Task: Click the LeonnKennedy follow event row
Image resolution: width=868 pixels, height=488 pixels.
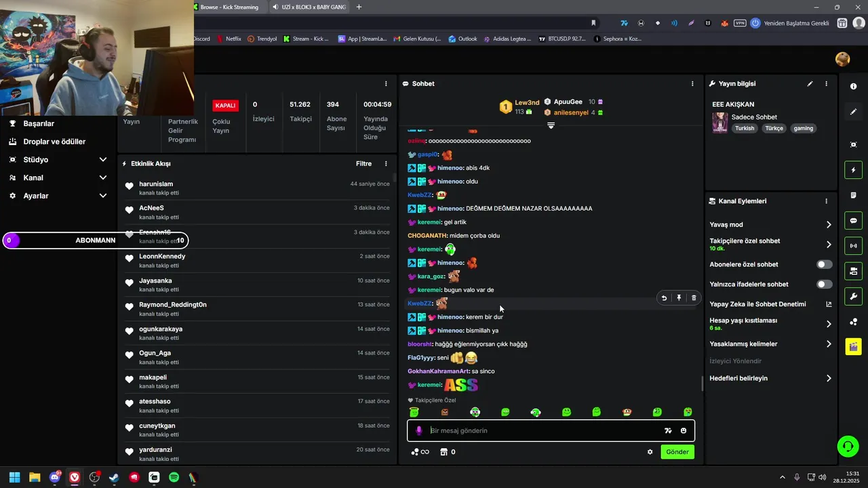Action: pyautogui.click(x=258, y=260)
